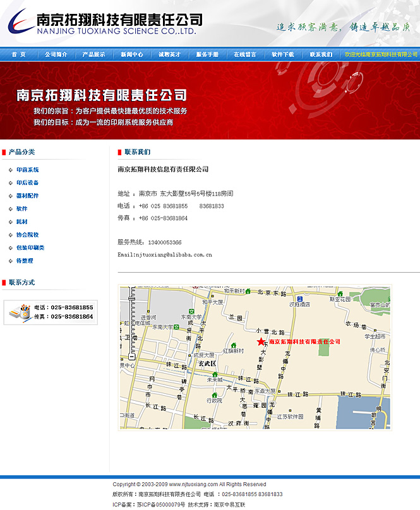Open 包装印刷类 category link
420x510 pixels.
click(30, 248)
